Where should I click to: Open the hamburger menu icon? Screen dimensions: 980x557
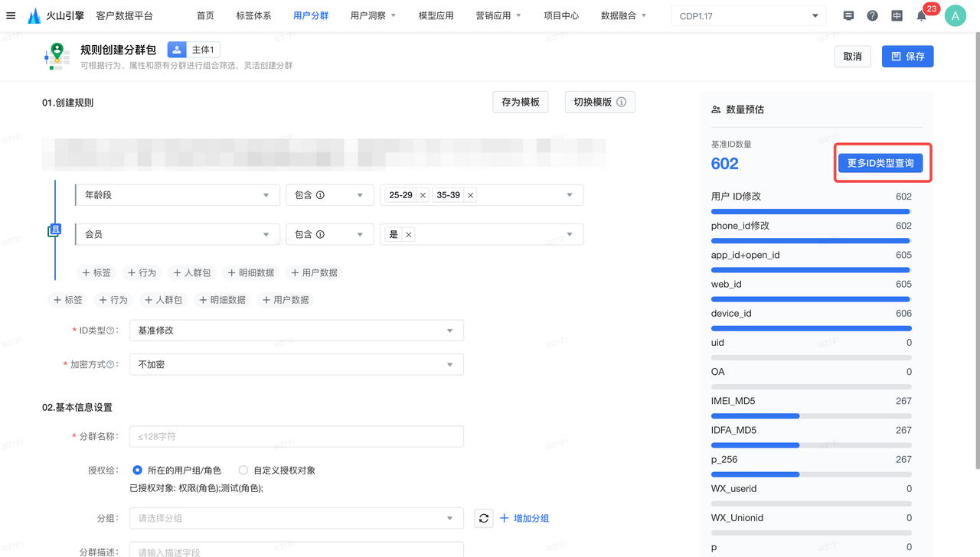tap(11, 15)
